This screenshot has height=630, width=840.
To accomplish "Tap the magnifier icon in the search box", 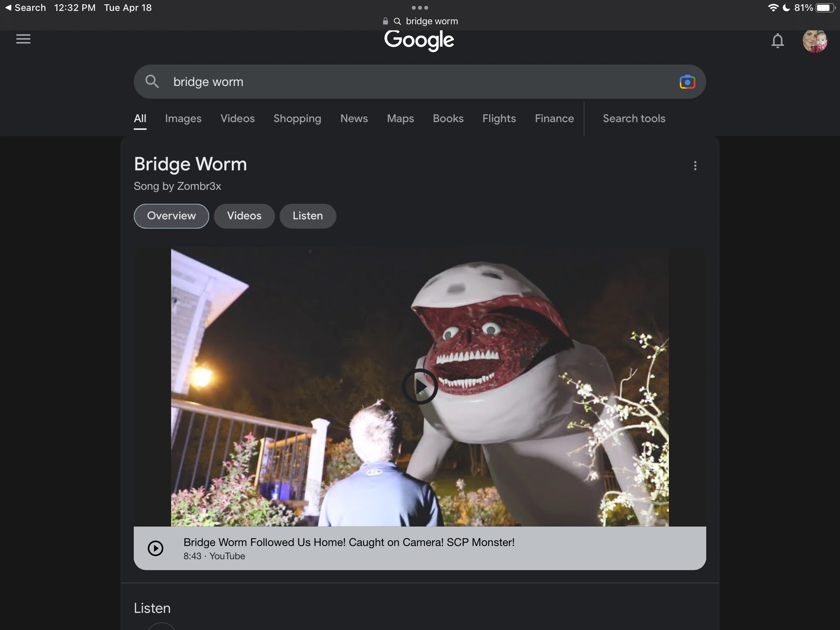I will [152, 82].
